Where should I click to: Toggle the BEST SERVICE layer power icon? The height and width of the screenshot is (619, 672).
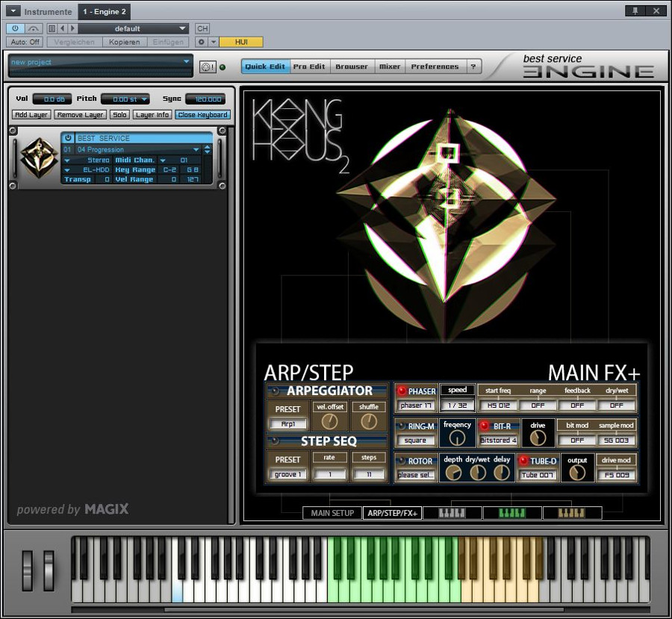(68, 138)
